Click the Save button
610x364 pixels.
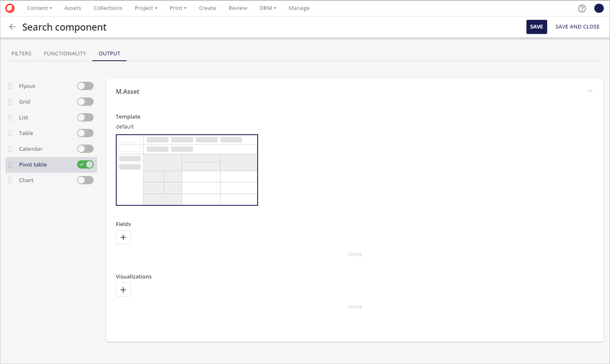pyautogui.click(x=536, y=27)
